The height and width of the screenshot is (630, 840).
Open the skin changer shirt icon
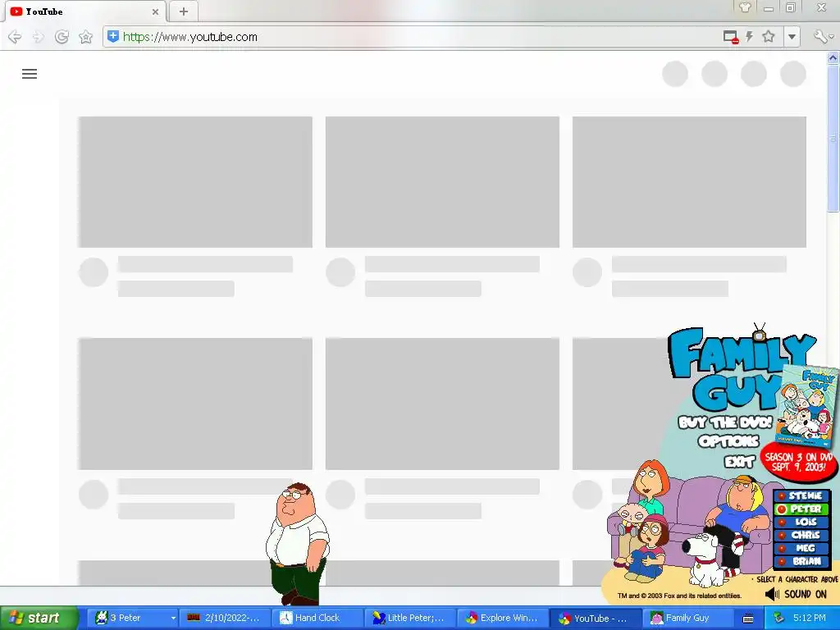click(745, 7)
